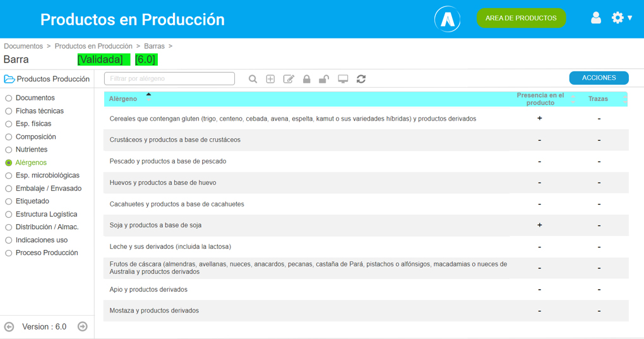Select the Composición radio option
This screenshot has height=339, width=644.
tap(9, 137)
